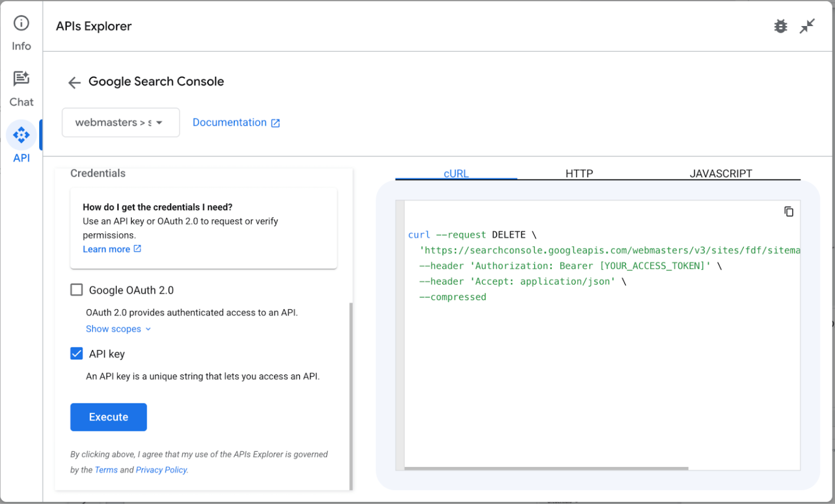835x504 pixels.
Task: Select the cURL tab
Action: point(456,173)
